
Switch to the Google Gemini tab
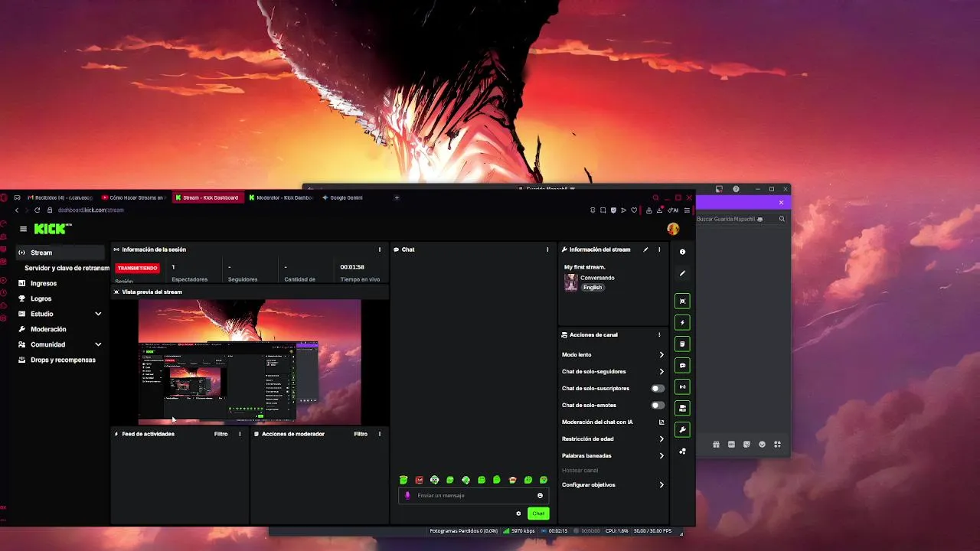click(x=343, y=197)
